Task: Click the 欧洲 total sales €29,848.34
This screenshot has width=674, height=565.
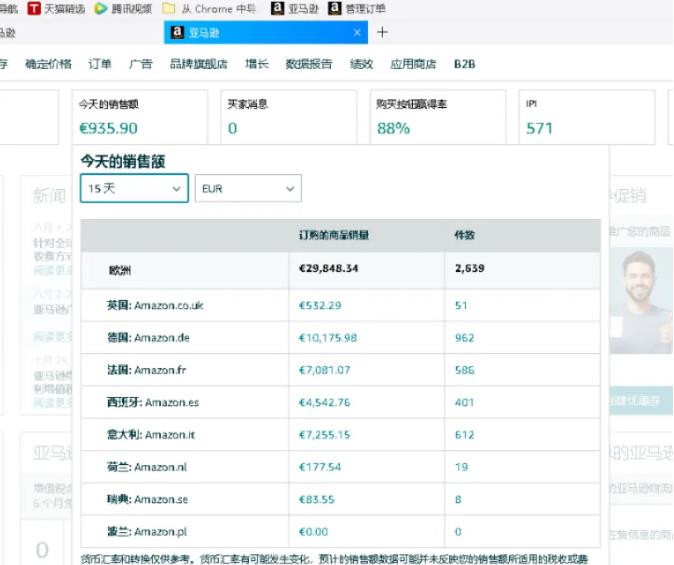Action: pos(329,269)
